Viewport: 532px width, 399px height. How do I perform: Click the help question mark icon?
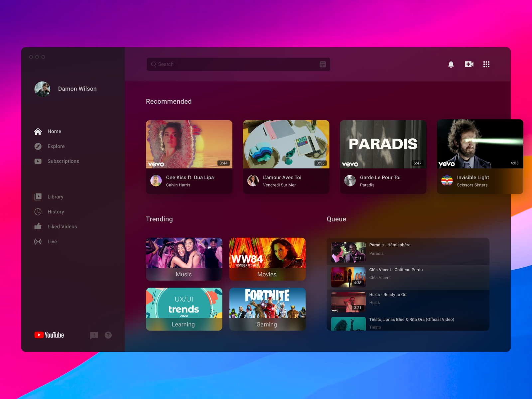[x=108, y=335]
